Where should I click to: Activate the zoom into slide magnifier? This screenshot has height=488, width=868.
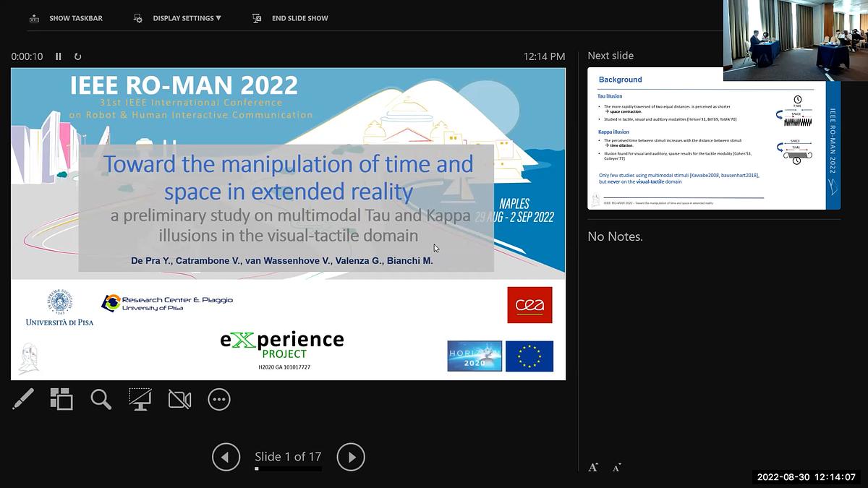[101, 399]
